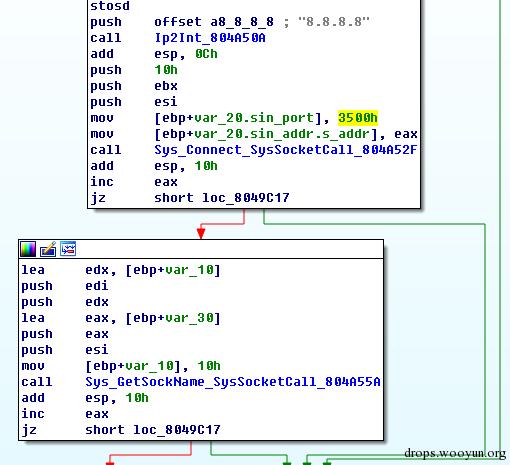Click the group nodes icon

(x=68, y=249)
